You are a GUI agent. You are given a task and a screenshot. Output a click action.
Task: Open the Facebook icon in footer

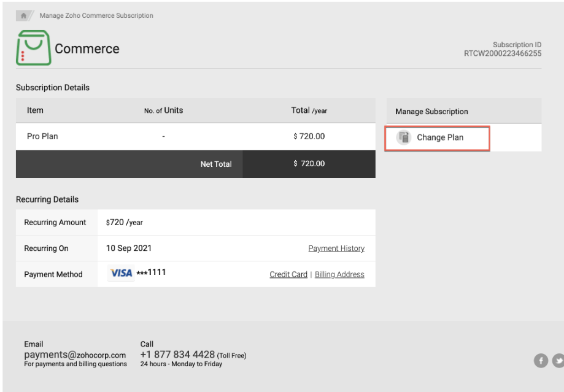click(x=540, y=361)
